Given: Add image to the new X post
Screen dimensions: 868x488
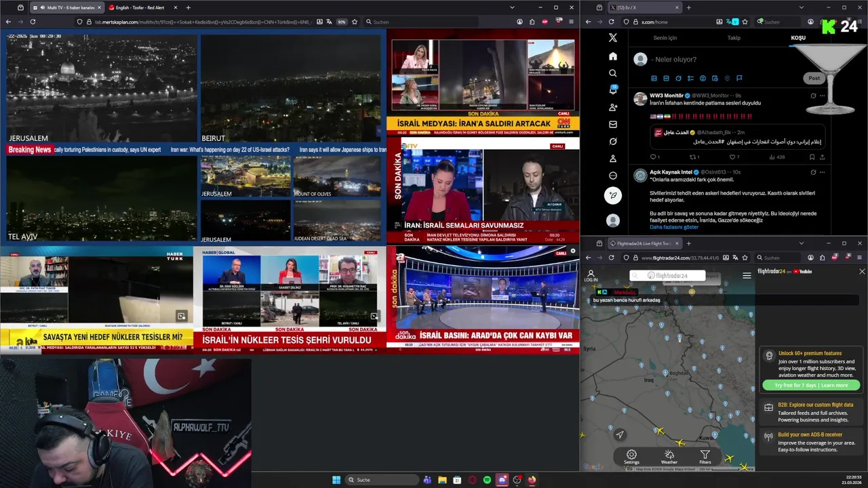Looking at the screenshot, I should [654, 79].
